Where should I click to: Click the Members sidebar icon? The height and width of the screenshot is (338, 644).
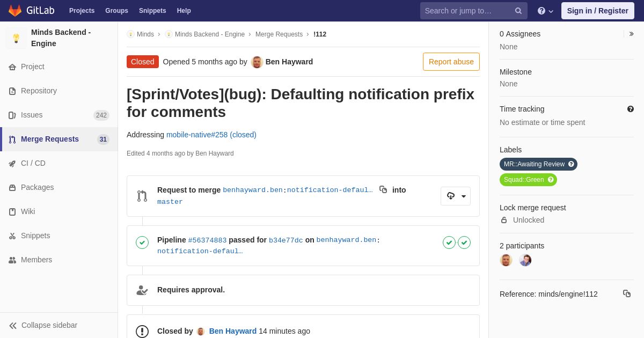tap(12, 260)
